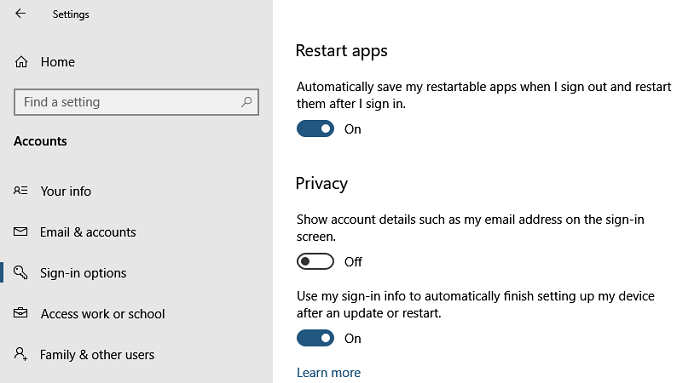Open the Your info page
The image size is (700, 383).
click(66, 191)
